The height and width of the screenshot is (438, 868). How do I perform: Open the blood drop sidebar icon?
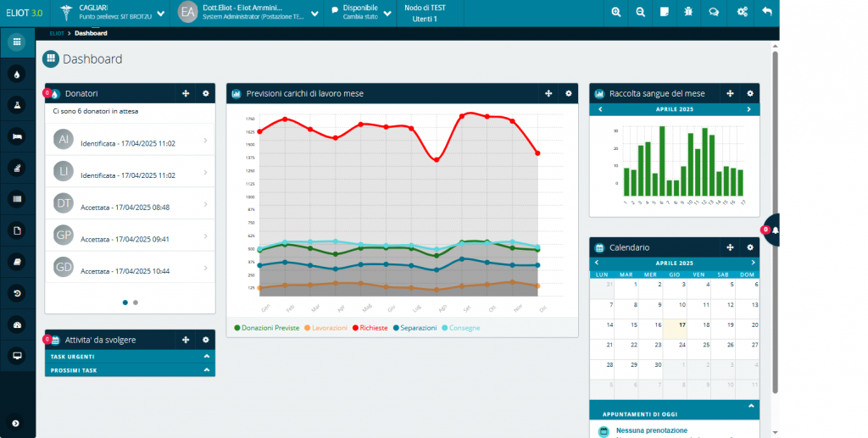tap(16, 73)
